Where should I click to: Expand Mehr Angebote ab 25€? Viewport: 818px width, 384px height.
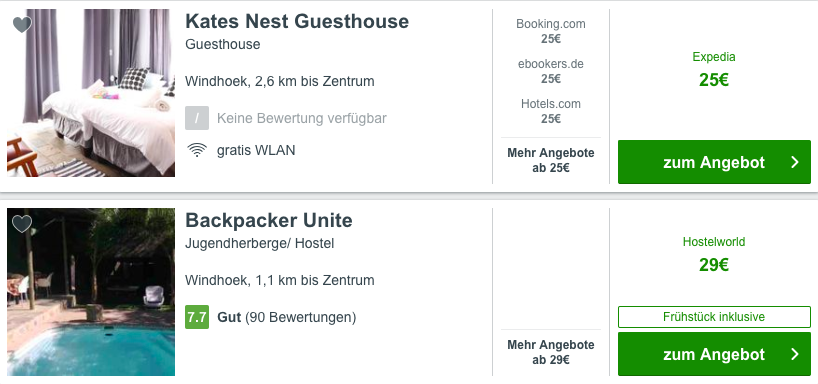pyautogui.click(x=550, y=161)
